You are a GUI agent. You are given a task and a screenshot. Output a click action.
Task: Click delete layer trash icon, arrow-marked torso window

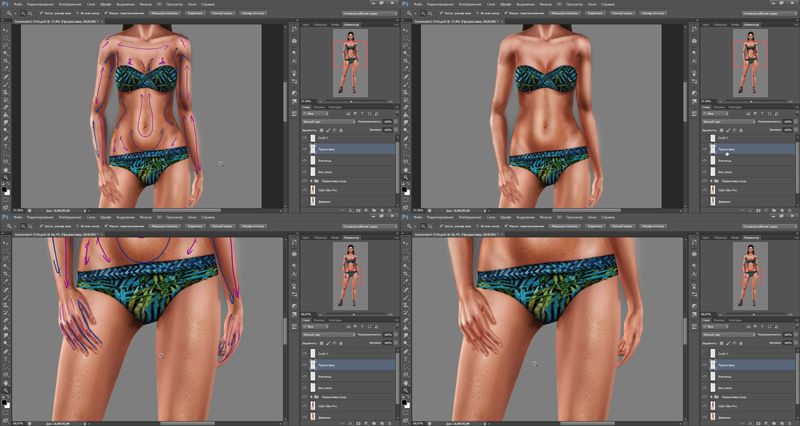coord(389,210)
